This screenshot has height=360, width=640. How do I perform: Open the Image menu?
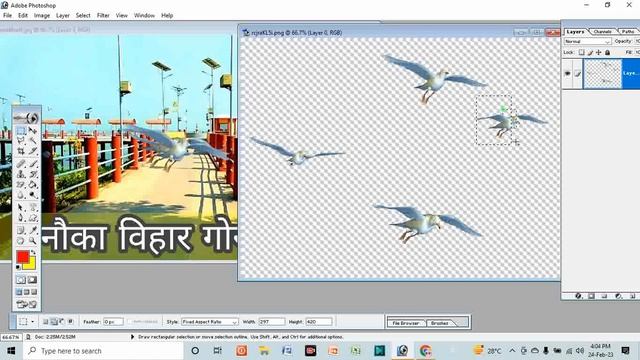coord(42,16)
